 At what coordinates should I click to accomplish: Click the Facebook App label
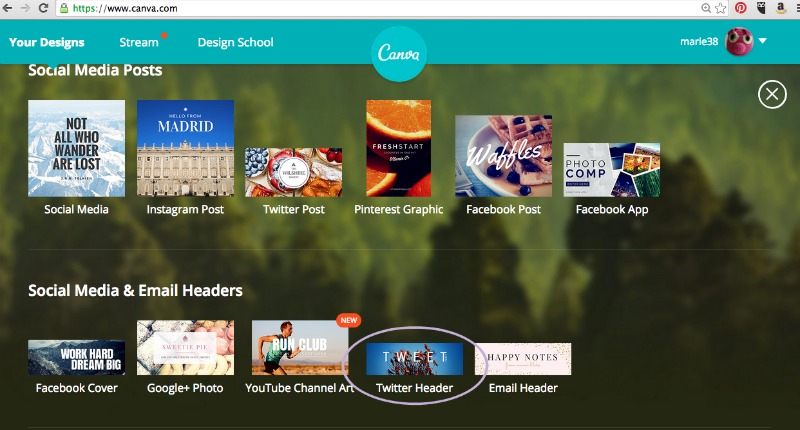(x=612, y=210)
